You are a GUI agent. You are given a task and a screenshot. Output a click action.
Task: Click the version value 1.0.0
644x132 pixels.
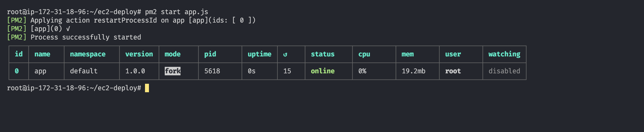[135, 71]
